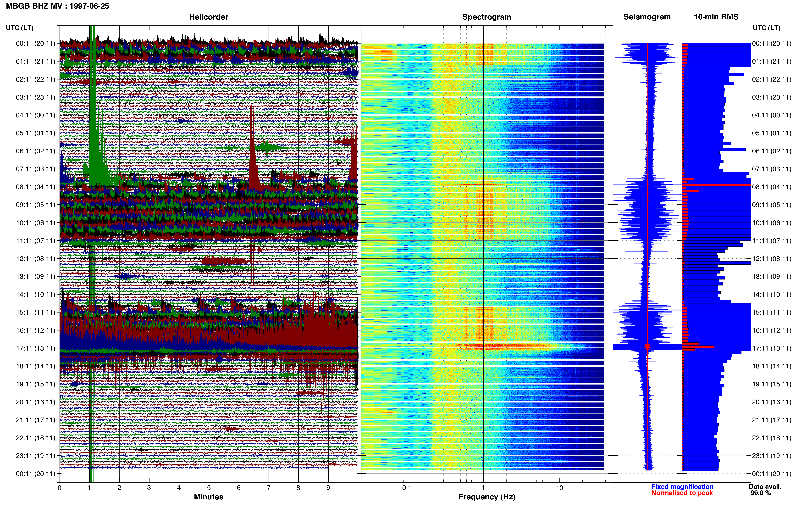This screenshot has width=812, height=508.
Task: Click the 'Data avail.' label
Action: pos(765,486)
